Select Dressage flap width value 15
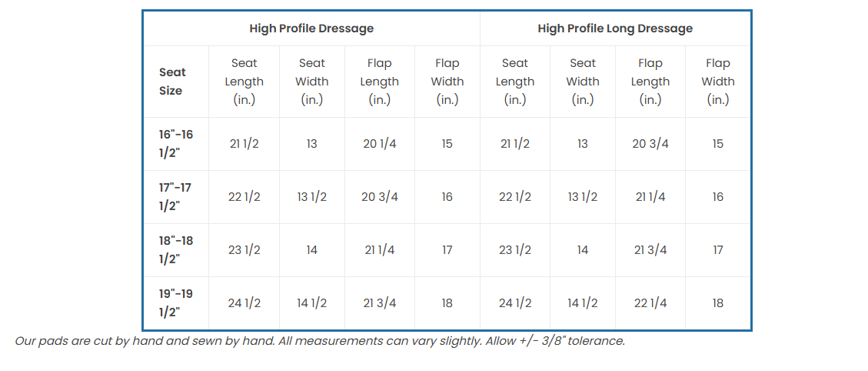 coord(447,144)
